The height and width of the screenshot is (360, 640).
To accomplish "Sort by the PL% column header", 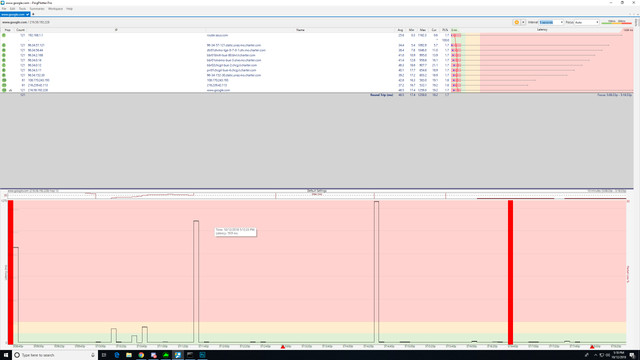I will point(445,30).
